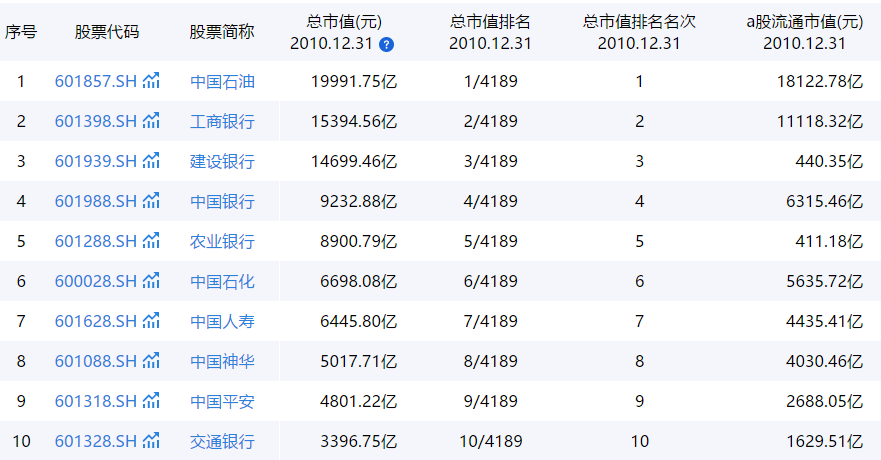Screen dimensions: 881x460
Task: Open chart icon next to 601088.SH
Action: pyautogui.click(x=151, y=360)
